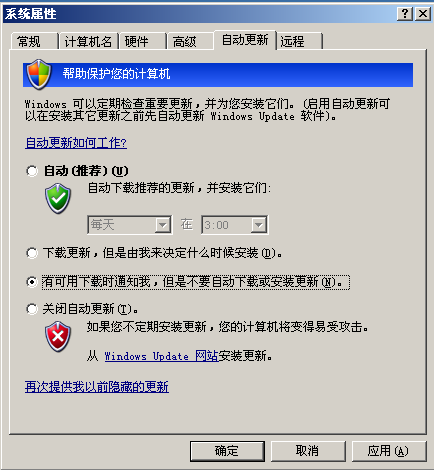This screenshot has width=434, height=470.
Task: Click the red X shield icon
Action: click(x=58, y=337)
